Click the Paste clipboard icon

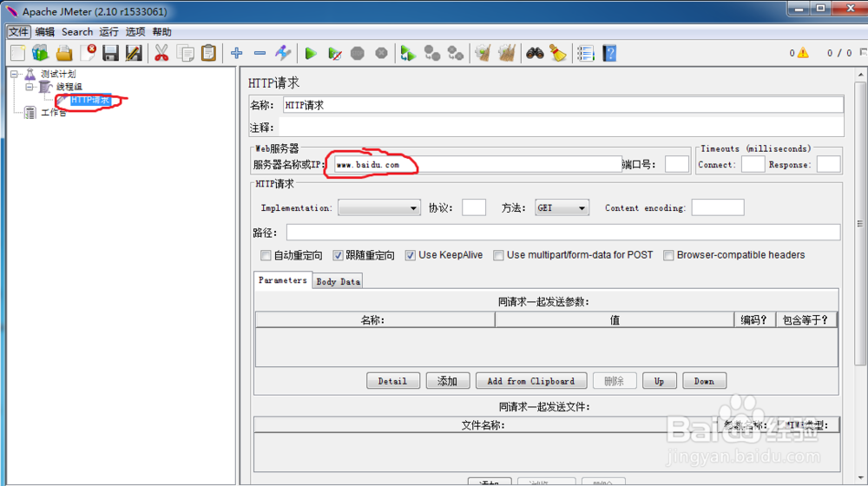pyautogui.click(x=208, y=53)
